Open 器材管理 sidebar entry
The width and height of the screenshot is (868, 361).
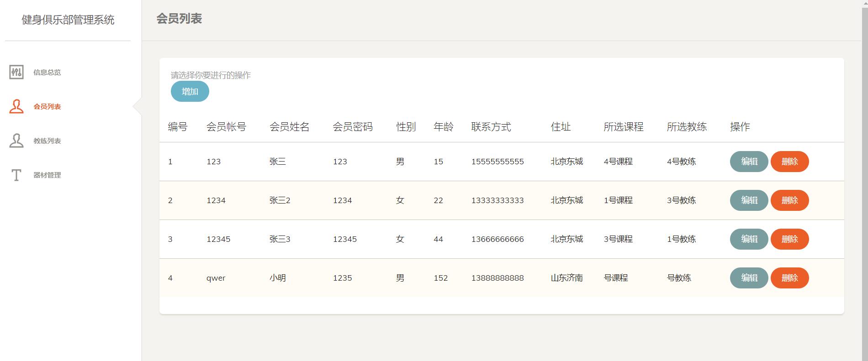tap(47, 175)
